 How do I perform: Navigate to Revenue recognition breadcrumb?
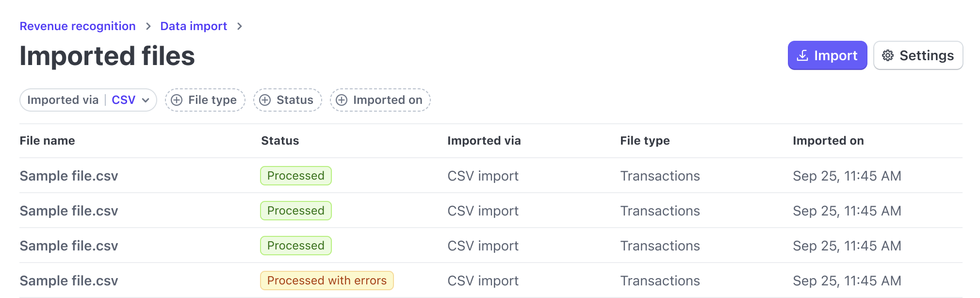point(77,26)
